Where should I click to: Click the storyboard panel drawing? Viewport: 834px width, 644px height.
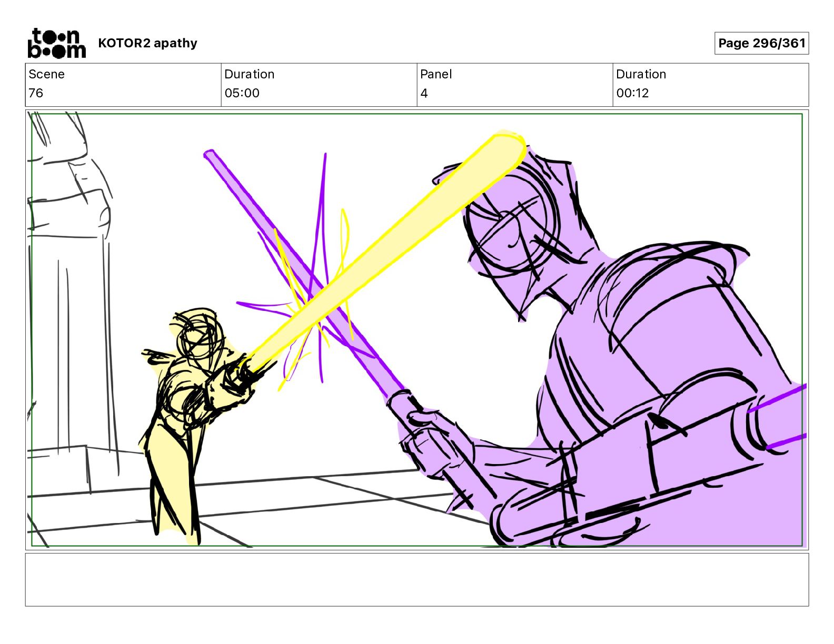417,330
